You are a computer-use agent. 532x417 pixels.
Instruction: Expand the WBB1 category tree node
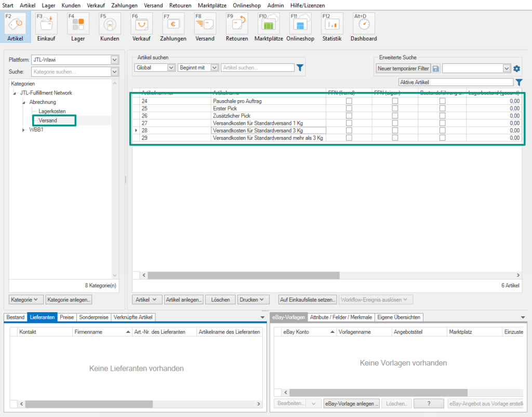(23, 130)
